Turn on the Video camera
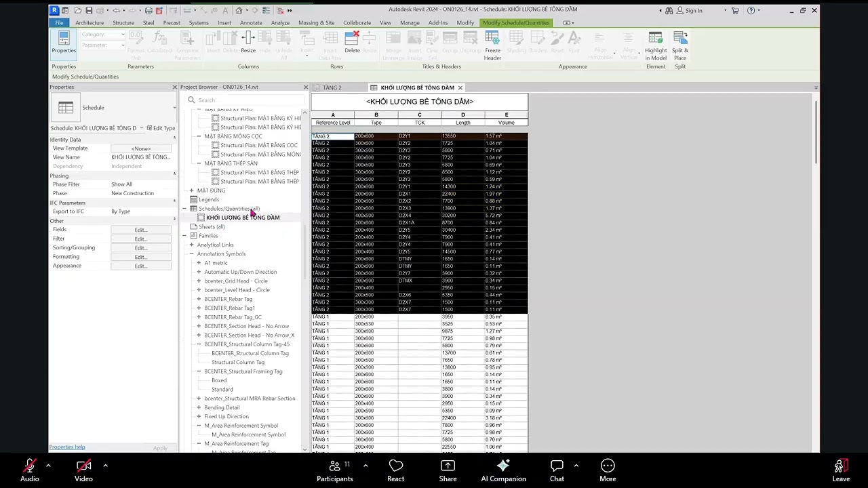The width and height of the screenshot is (868, 488). 83,470
